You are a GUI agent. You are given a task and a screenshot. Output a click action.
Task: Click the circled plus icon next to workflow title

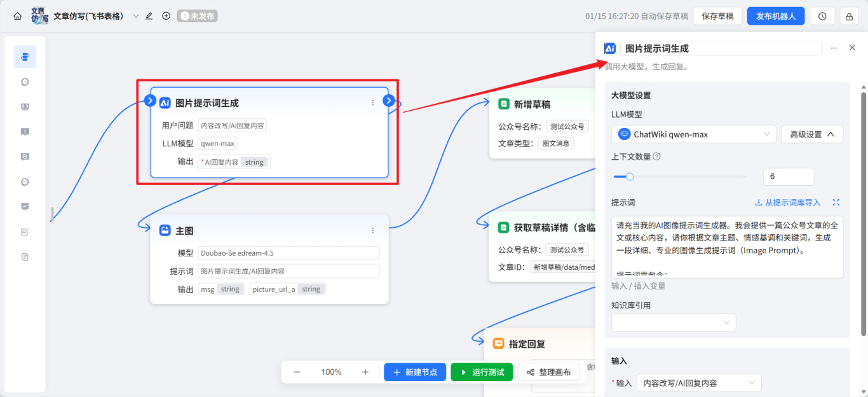pyautogui.click(x=166, y=15)
